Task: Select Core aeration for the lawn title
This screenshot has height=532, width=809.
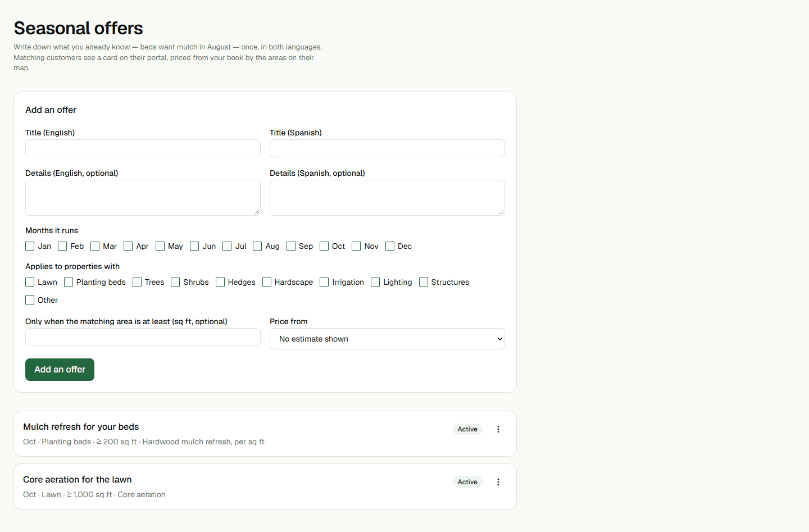Action: (78, 480)
